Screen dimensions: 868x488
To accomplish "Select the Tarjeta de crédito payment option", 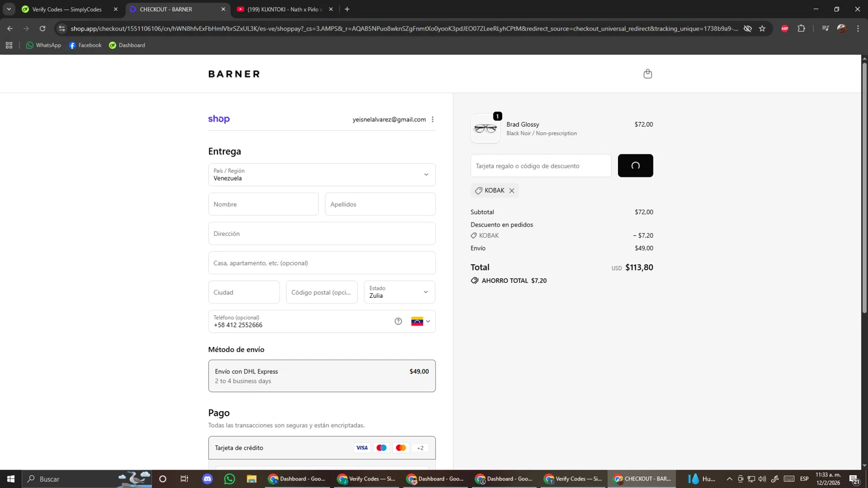I will pos(322,448).
